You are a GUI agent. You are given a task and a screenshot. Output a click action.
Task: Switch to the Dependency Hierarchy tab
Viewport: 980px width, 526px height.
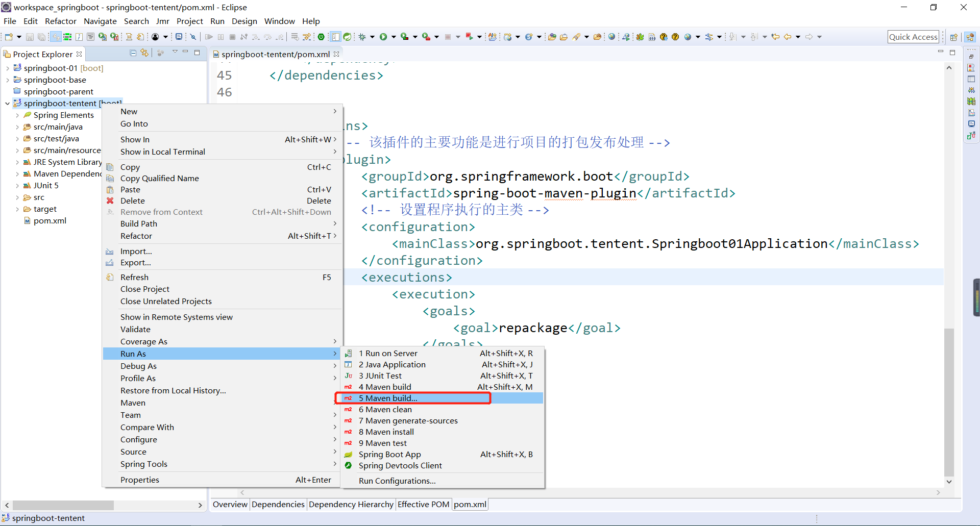(351, 504)
